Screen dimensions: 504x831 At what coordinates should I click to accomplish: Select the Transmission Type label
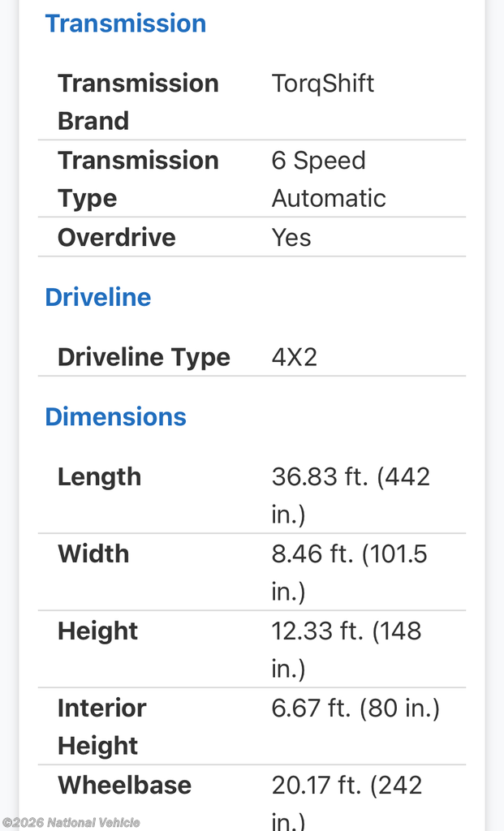(138, 179)
